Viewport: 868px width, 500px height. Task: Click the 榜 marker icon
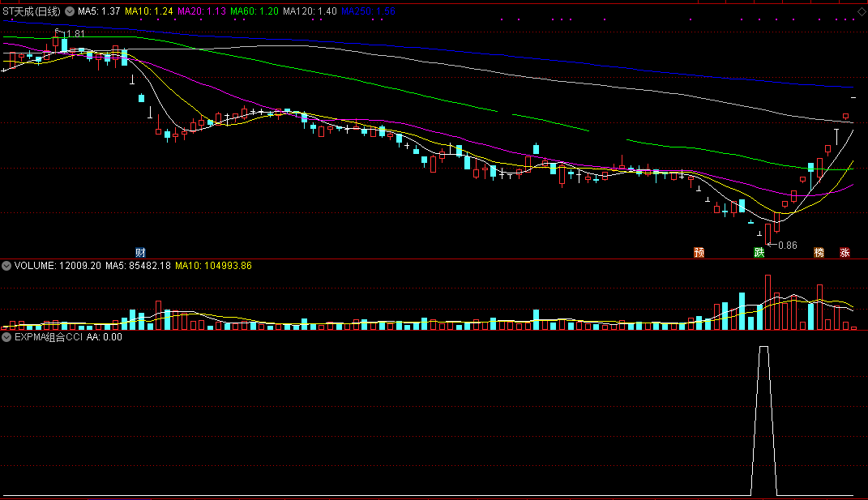(819, 253)
